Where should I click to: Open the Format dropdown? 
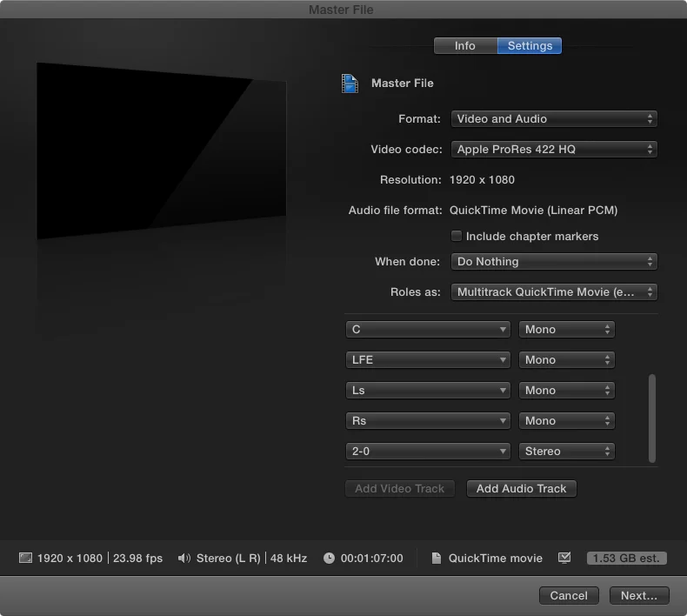tap(554, 119)
